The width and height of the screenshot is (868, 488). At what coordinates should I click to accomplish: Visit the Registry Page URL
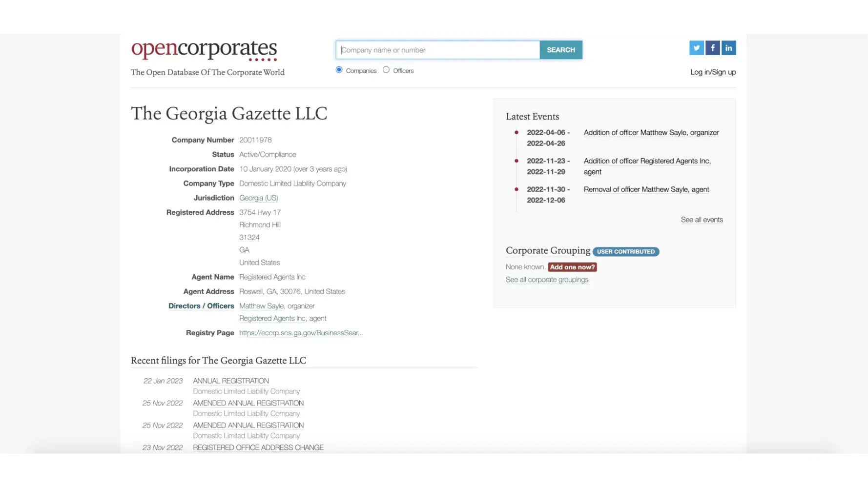[x=301, y=333]
